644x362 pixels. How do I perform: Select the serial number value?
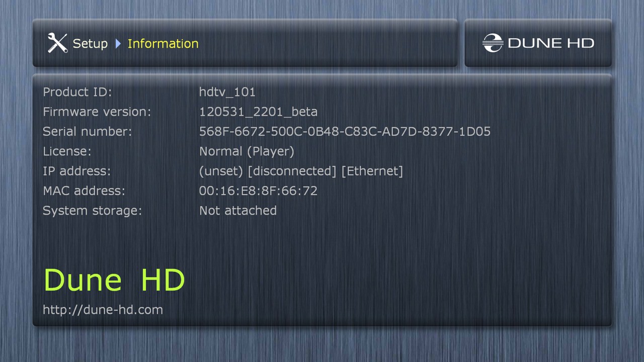[345, 131]
